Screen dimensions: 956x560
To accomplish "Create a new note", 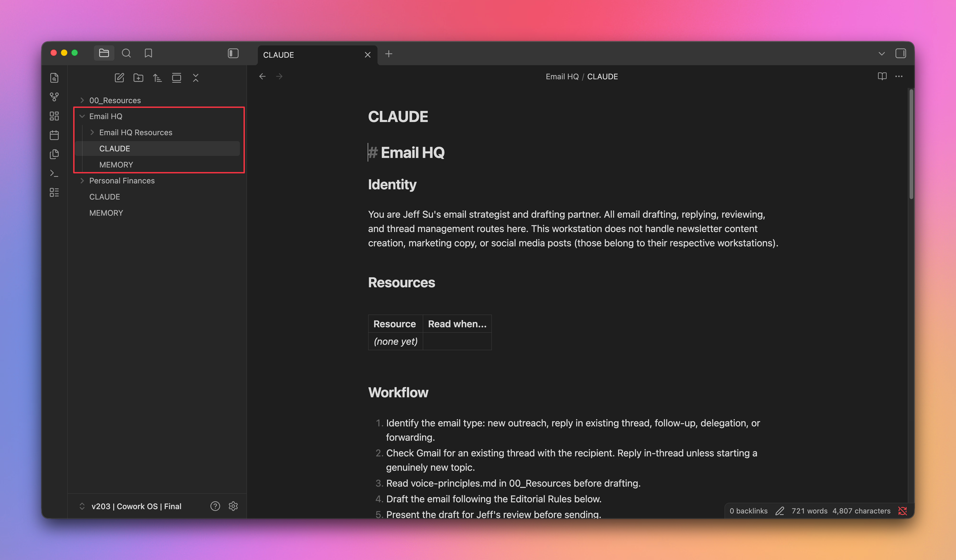I will 119,77.
